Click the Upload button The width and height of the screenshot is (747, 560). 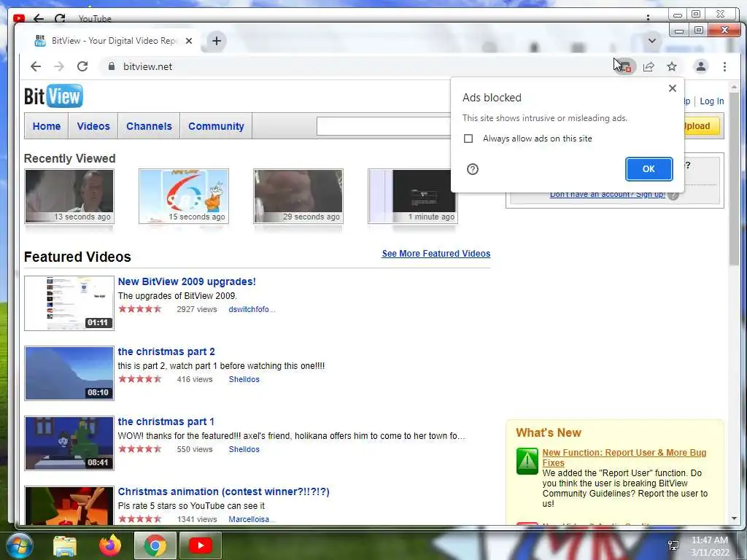click(x=701, y=126)
